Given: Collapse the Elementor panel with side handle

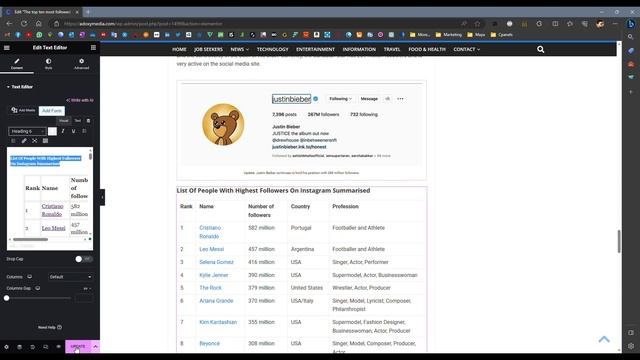Looking at the screenshot, I should (x=102, y=198).
